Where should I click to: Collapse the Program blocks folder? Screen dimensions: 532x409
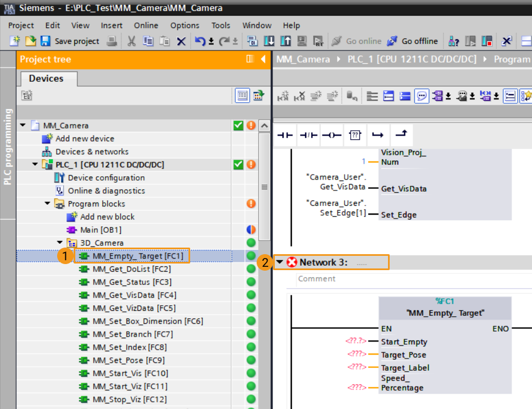pos(48,204)
